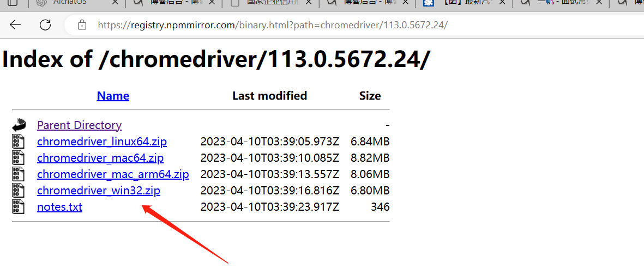Click the 8.06MB size value
644x275 pixels.
[370, 174]
